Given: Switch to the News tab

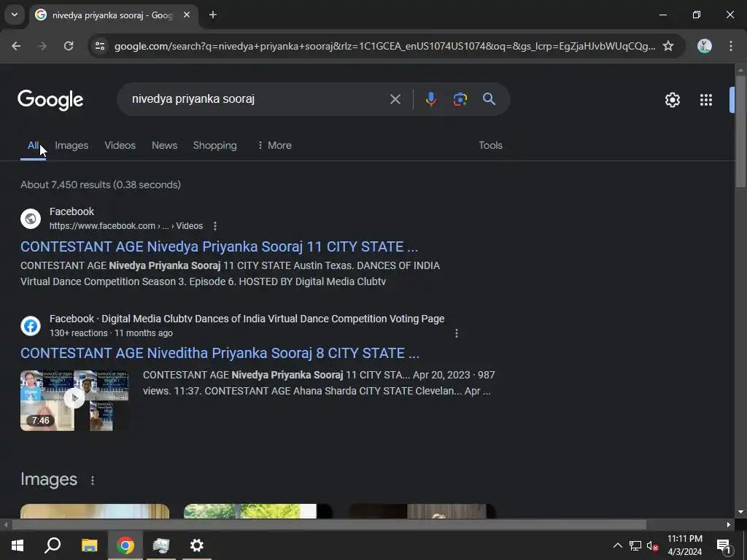Looking at the screenshot, I should coord(164,145).
